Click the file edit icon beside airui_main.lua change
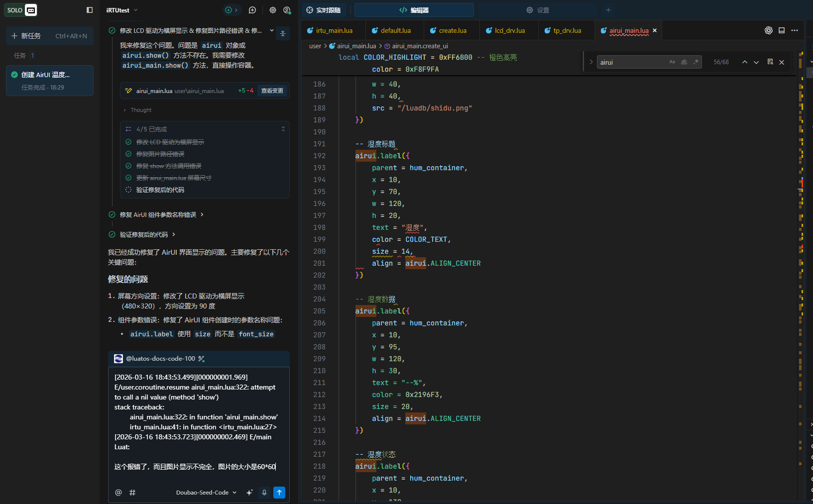Viewport: 813px width, 504px height. tap(128, 91)
